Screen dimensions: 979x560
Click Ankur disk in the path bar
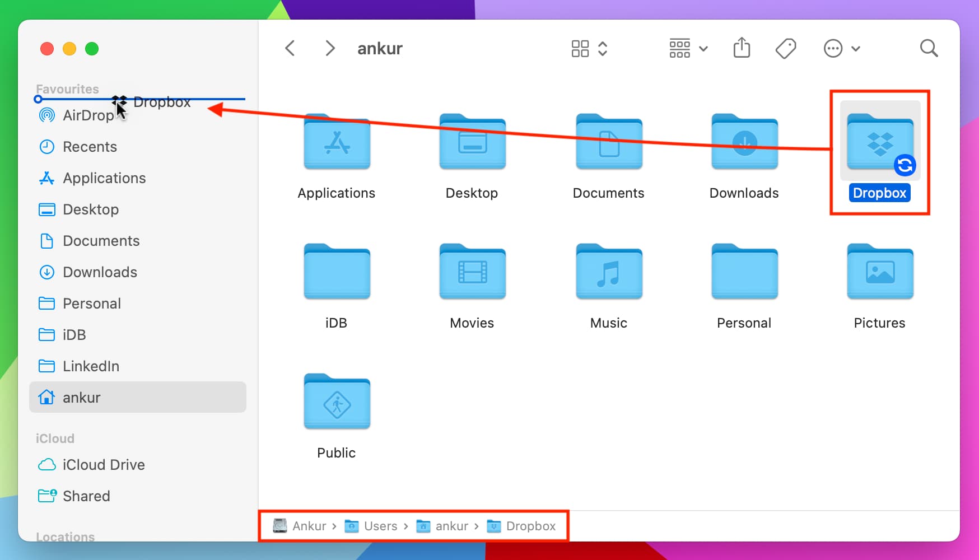[299, 526]
